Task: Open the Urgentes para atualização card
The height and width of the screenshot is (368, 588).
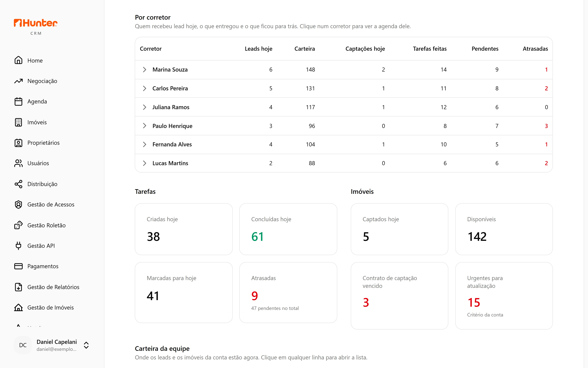Action: (x=504, y=296)
